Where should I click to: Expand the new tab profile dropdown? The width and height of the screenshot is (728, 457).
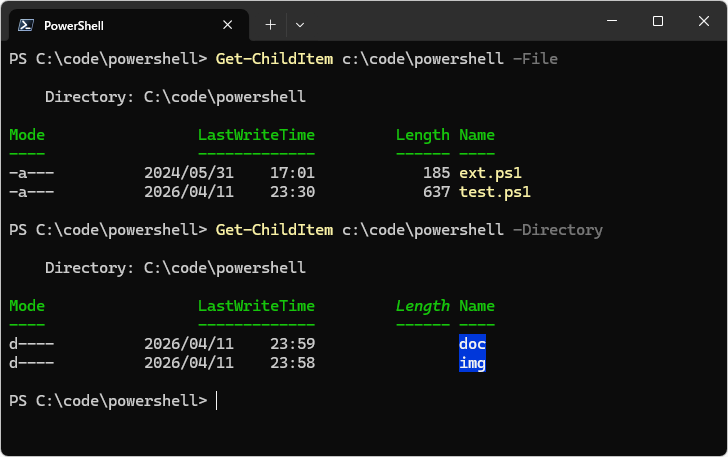coord(300,24)
